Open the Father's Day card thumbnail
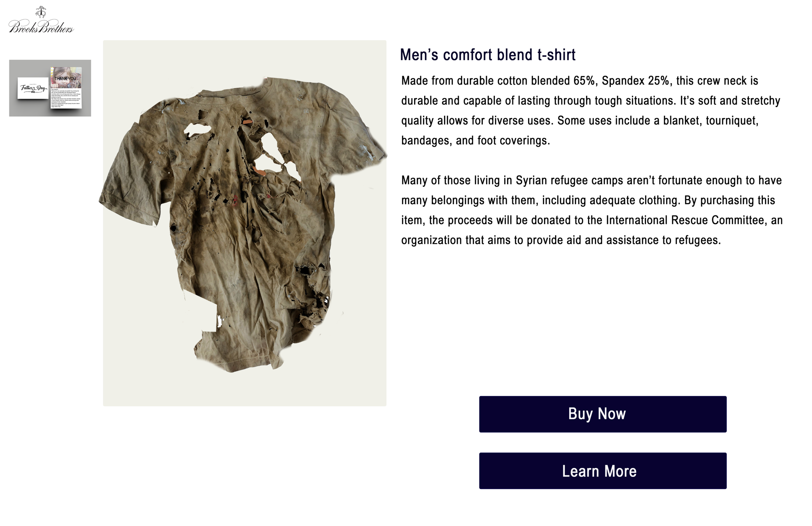The width and height of the screenshot is (812, 526). pyautogui.click(x=50, y=88)
